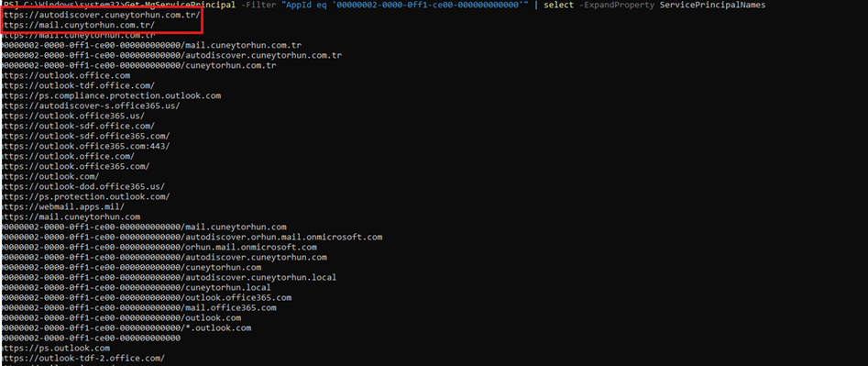Click the webmail.apps.mil URL line
868x366 pixels.
click(x=63, y=207)
